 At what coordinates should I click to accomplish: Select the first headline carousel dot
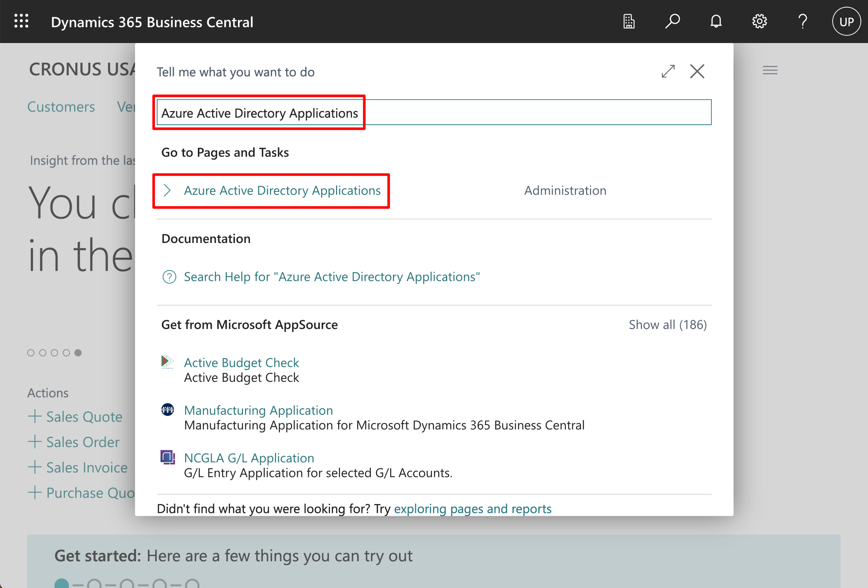click(x=31, y=353)
